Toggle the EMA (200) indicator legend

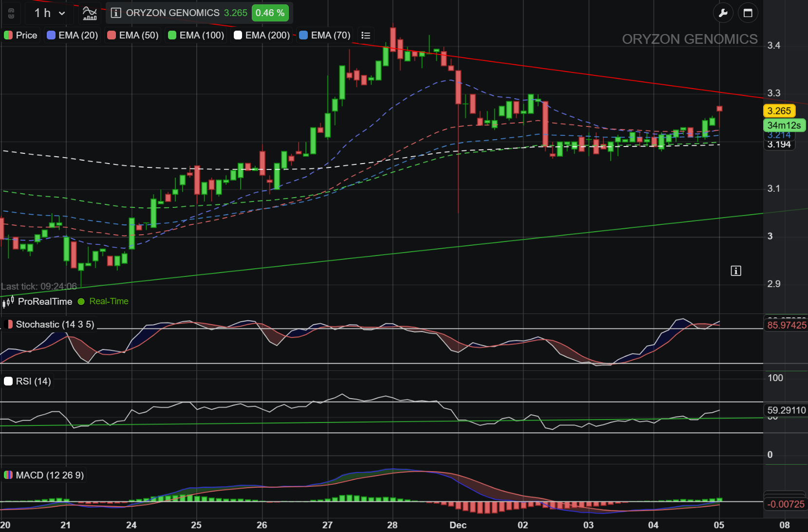click(262, 35)
